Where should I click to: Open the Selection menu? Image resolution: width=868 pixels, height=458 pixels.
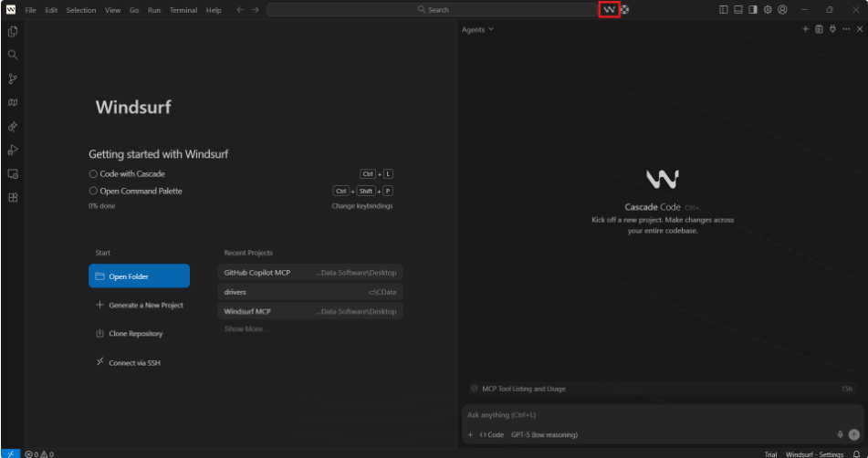[81, 10]
